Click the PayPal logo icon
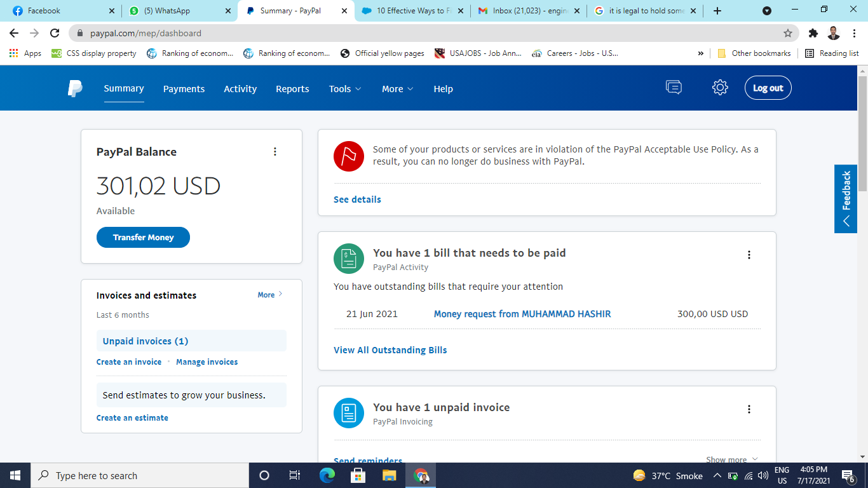This screenshot has height=488, width=868. pos(75,88)
